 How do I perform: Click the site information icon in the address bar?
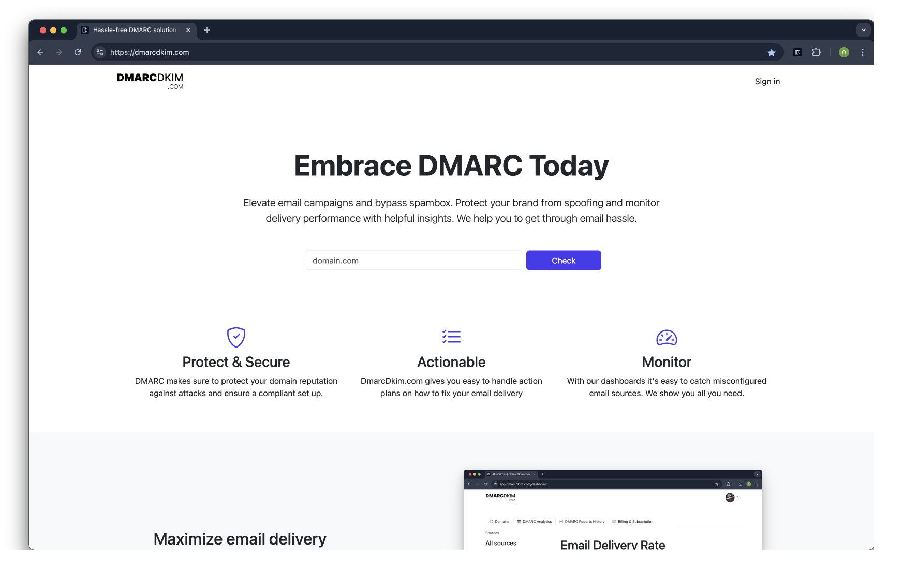99,52
